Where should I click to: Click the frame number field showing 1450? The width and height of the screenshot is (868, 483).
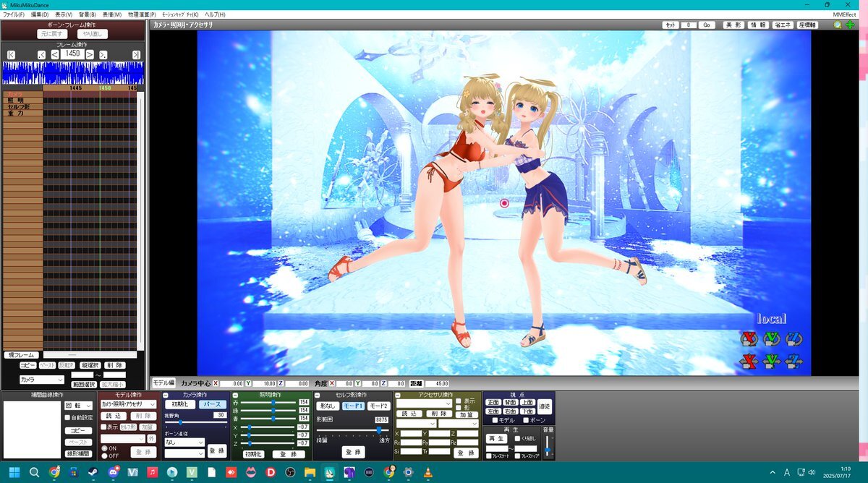coord(72,54)
